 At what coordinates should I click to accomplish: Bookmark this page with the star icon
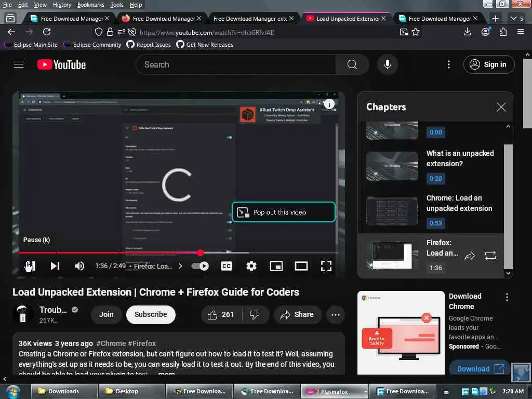tap(416, 32)
